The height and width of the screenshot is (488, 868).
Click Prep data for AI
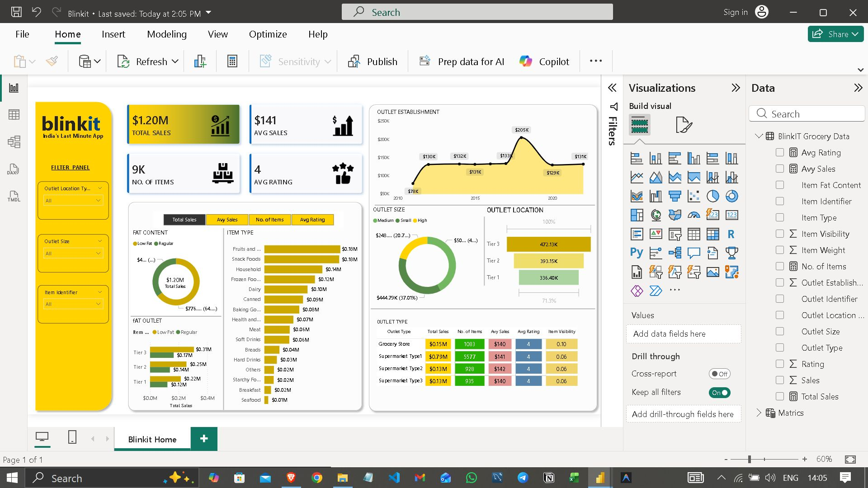pos(462,61)
